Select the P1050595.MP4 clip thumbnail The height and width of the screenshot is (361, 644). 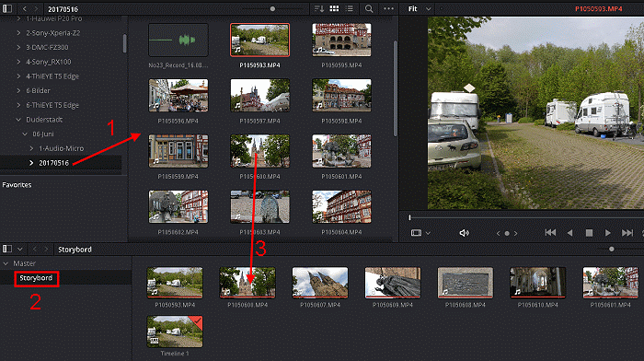[x=341, y=40]
